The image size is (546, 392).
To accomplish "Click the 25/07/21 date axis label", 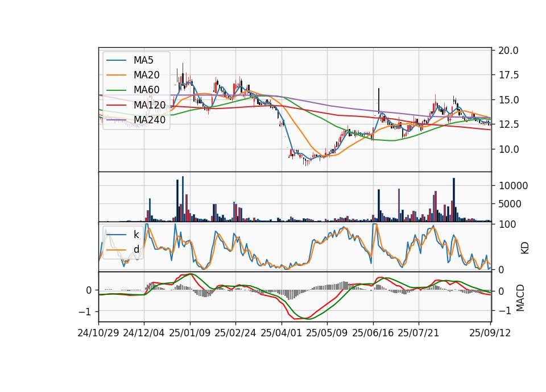I will (419, 333).
